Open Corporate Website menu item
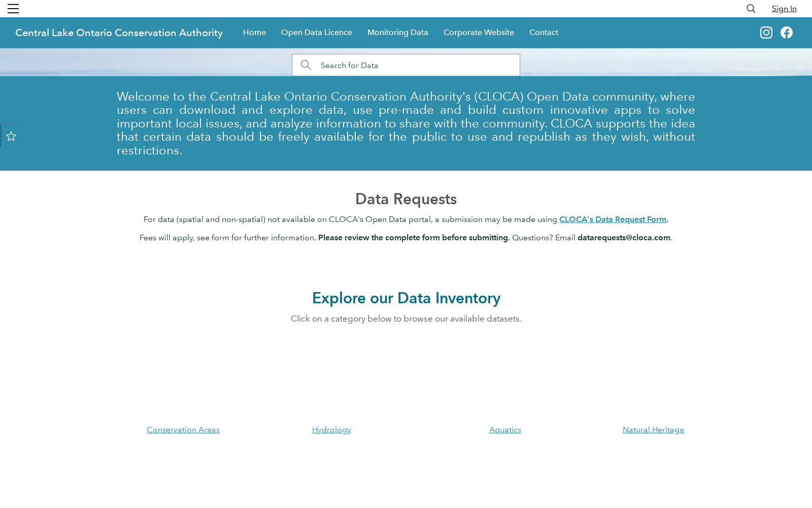This screenshot has width=812, height=508. pos(479,33)
